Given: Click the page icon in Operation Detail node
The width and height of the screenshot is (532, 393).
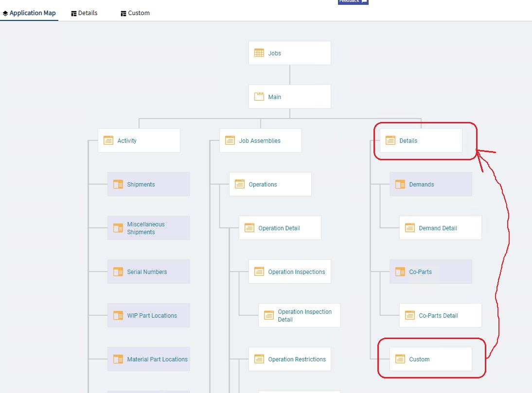Looking at the screenshot, I should (x=249, y=228).
